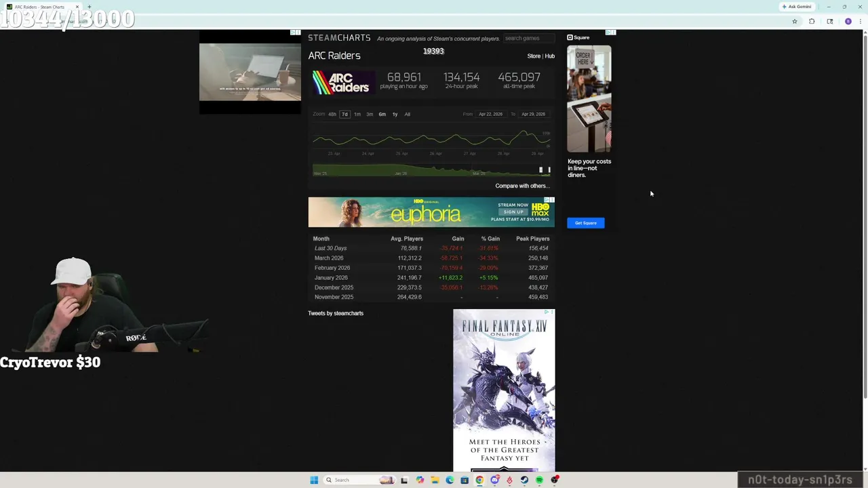Image resolution: width=868 pixels, height=488 pixels.
Task: Open the Chrome three-dot menu
Action: [861, 21]
